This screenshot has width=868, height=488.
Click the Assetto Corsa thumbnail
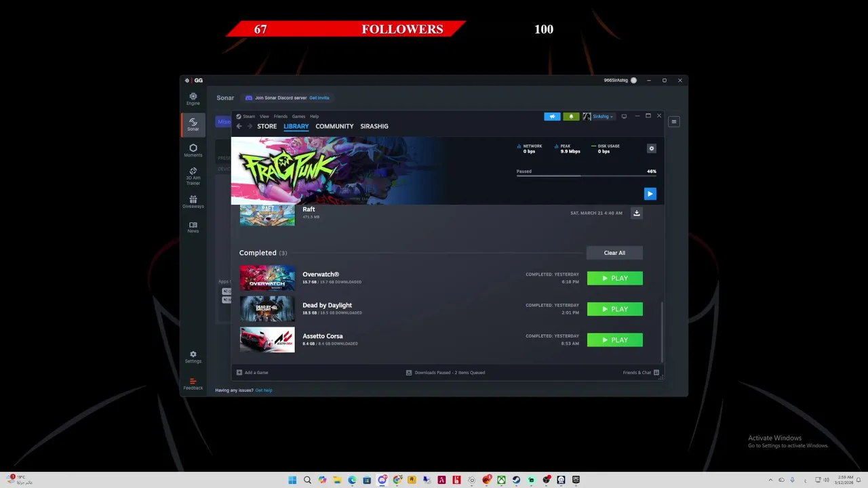pos(267,340)
